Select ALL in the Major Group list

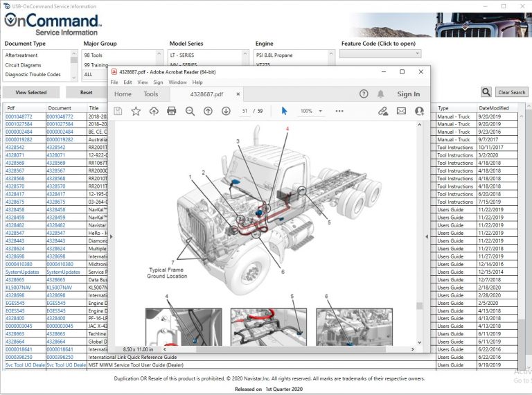pos(88,74)
